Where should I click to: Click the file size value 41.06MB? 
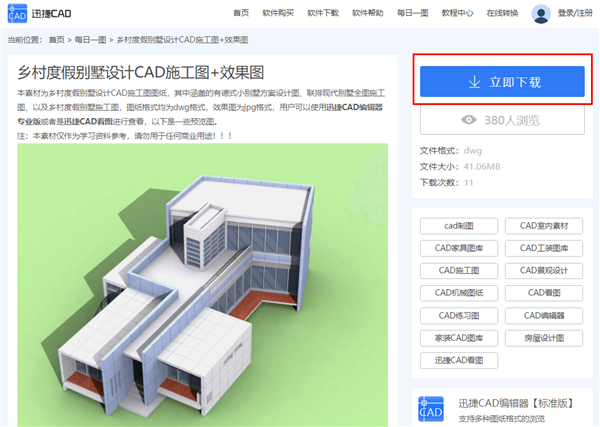point(482,166)
